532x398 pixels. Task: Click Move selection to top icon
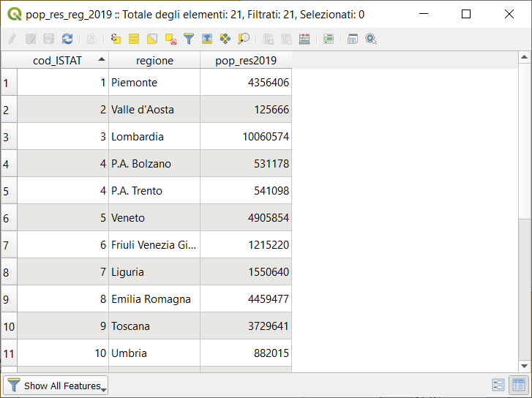[x=207, y=39]
